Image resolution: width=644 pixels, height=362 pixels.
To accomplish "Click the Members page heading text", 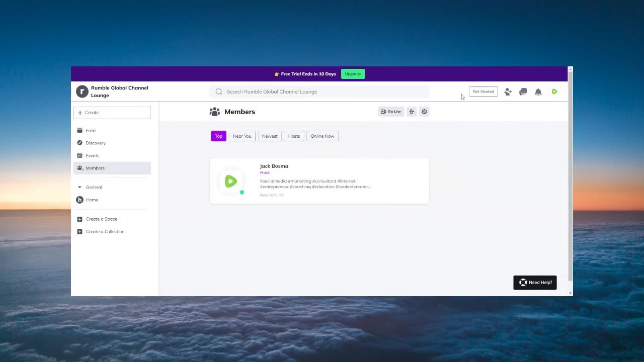I will [240, 112].
